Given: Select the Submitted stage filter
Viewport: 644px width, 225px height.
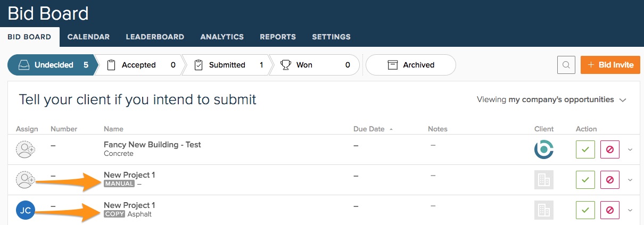Looking at the screenshot, I should point(227,65).
